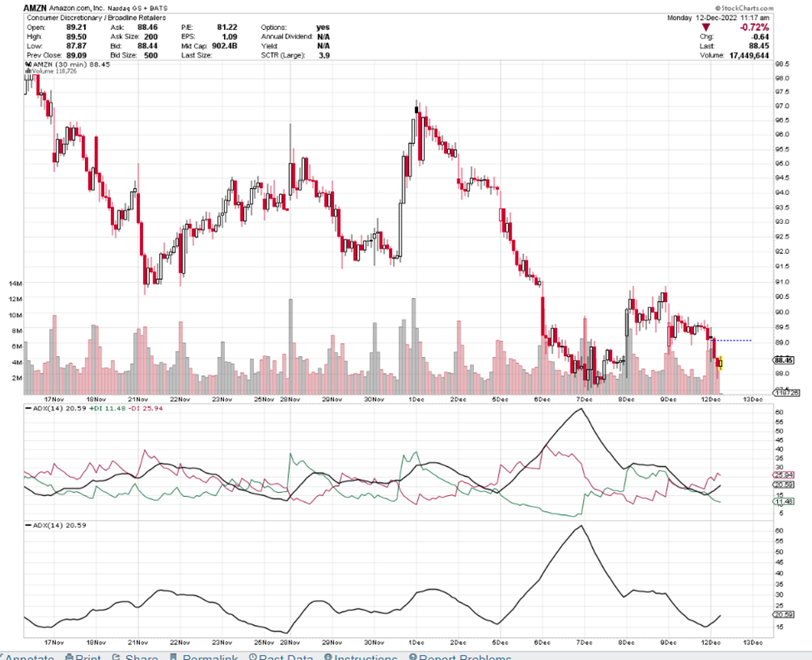Click the P/E value 81.22

click(x=227, y=27)
